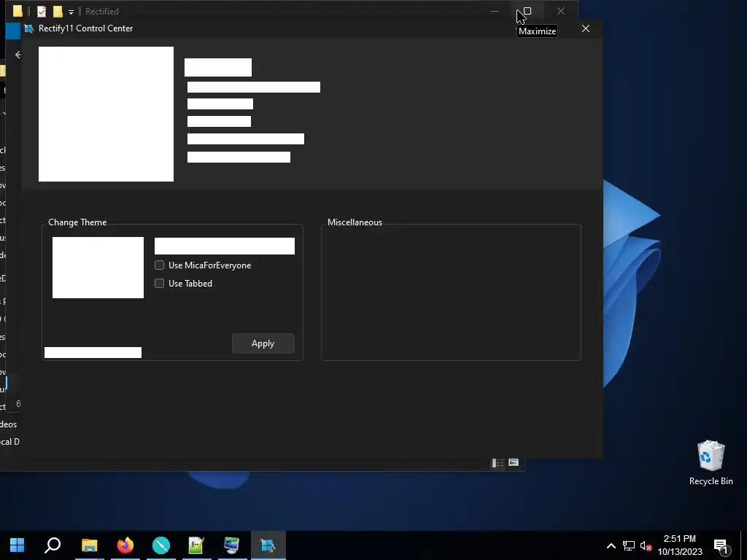Open the Windows Start menu
The image size is (747, 560).
(x=18, y=545)
